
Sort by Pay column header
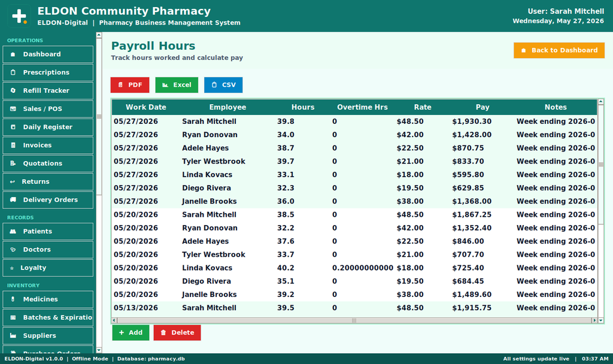482,107
